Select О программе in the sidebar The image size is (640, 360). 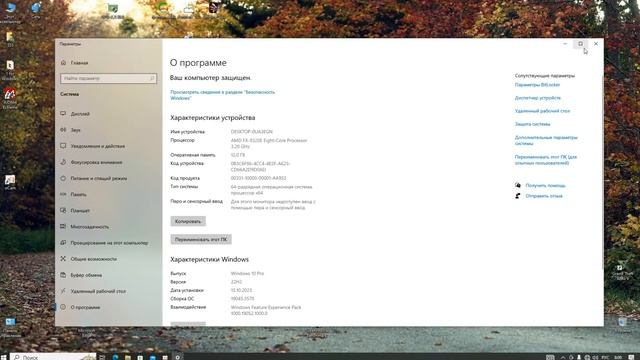[85, 307]
